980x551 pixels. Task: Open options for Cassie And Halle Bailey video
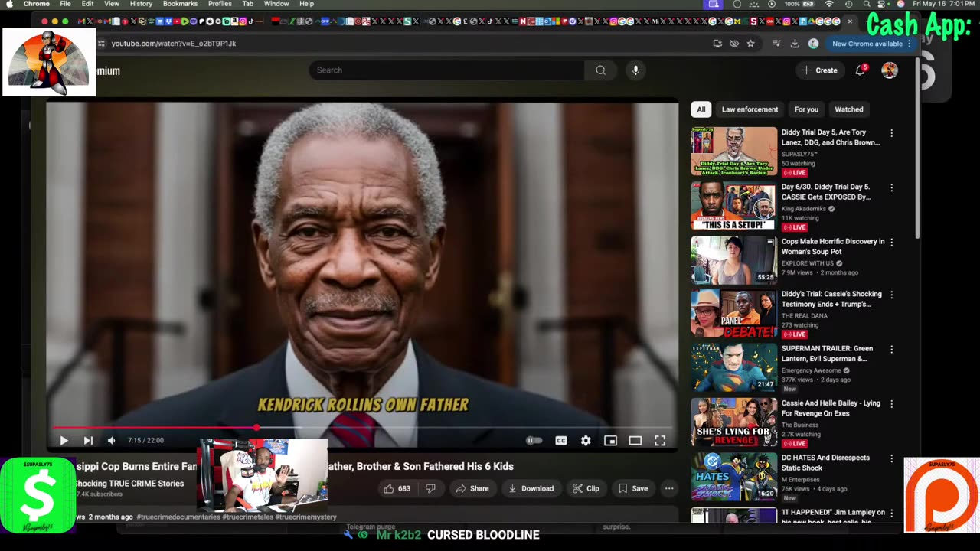pos(891,403)
